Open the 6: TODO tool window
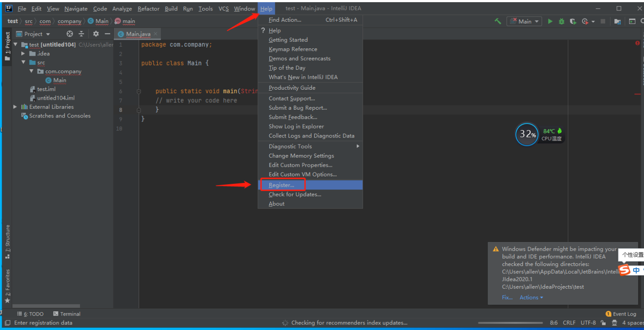The image size is (644, 330). (x=31, y=314)
